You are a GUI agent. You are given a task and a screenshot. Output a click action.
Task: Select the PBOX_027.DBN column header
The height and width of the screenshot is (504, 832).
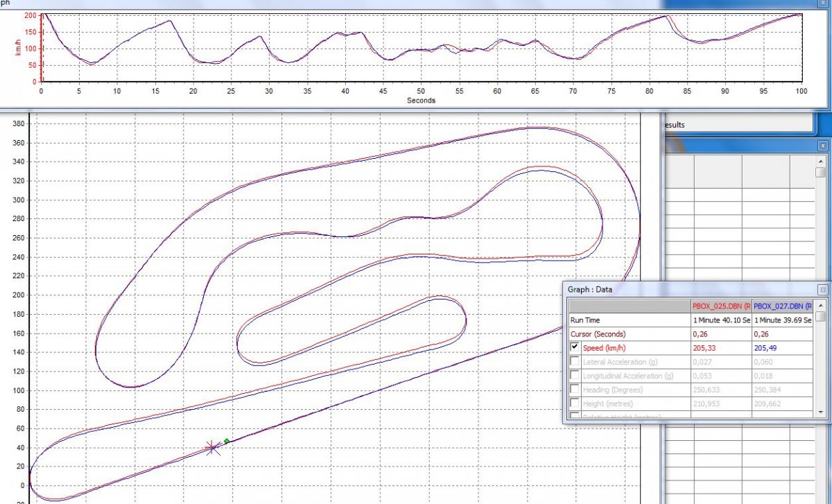783,306
